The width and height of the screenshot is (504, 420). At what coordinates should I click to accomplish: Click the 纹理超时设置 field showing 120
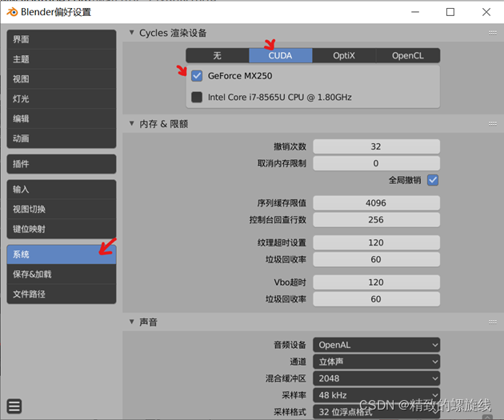[376, 242]
